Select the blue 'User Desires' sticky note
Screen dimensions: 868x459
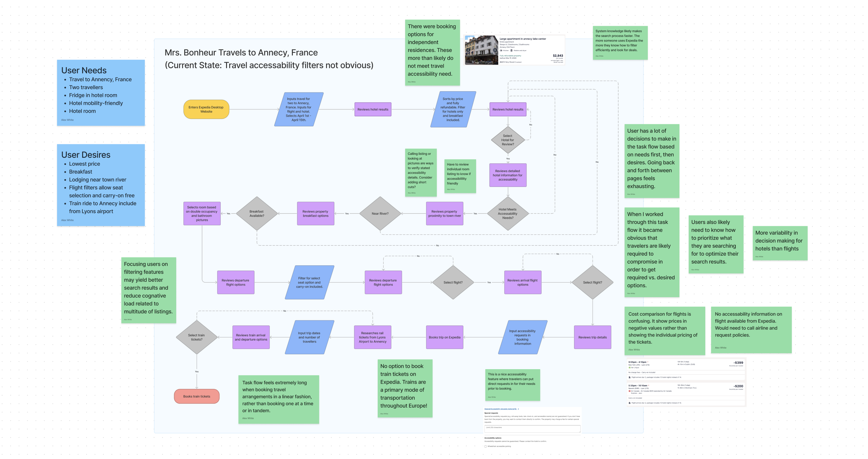[101, 185]
